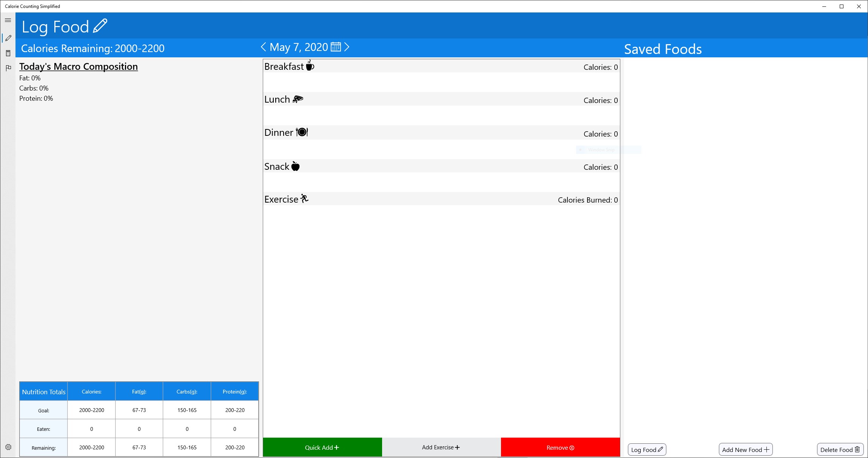Click the green Quick Add button
This screenshot has height=458, width=868.
(322, 447)
